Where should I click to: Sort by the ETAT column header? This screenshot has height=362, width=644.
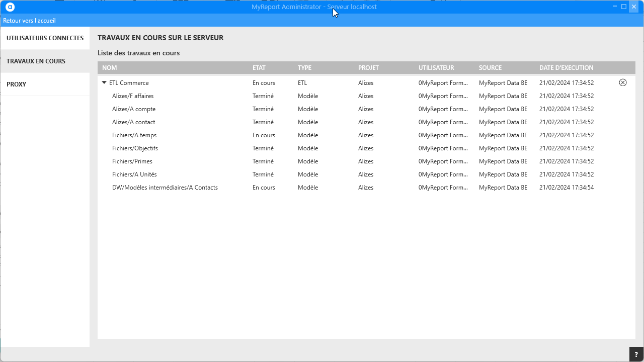pos(259,68)
